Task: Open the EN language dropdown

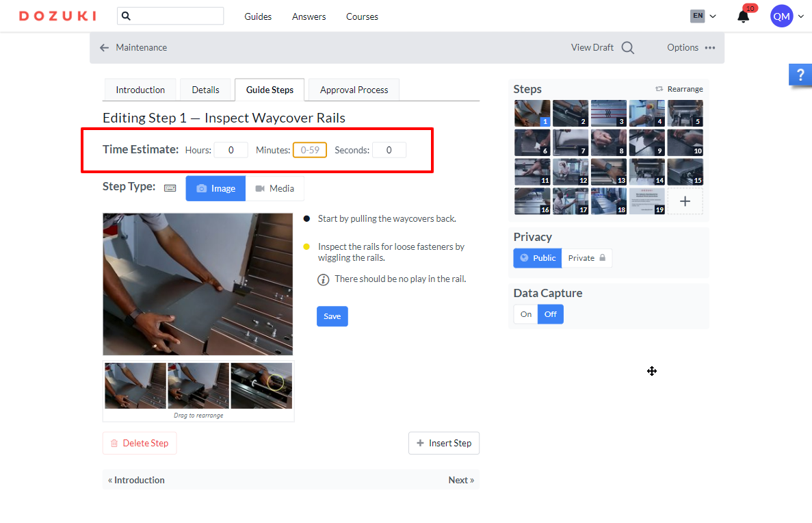Action: pos(703,16)
